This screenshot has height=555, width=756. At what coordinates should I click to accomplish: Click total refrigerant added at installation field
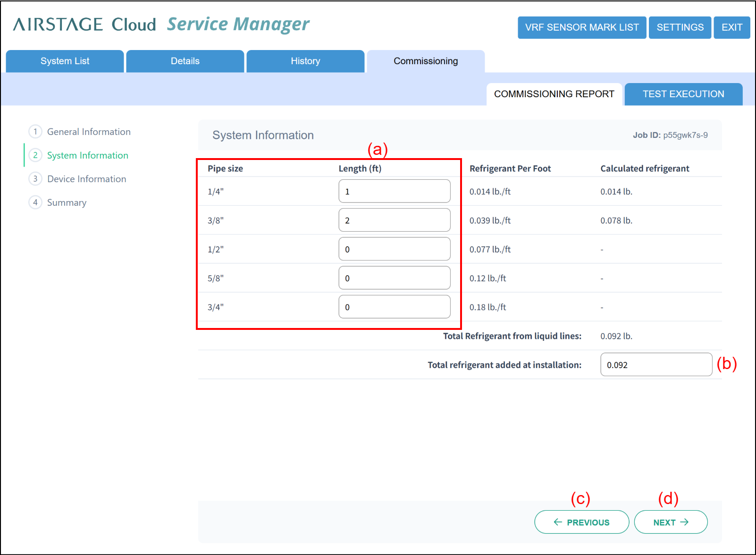coord(656,364)
